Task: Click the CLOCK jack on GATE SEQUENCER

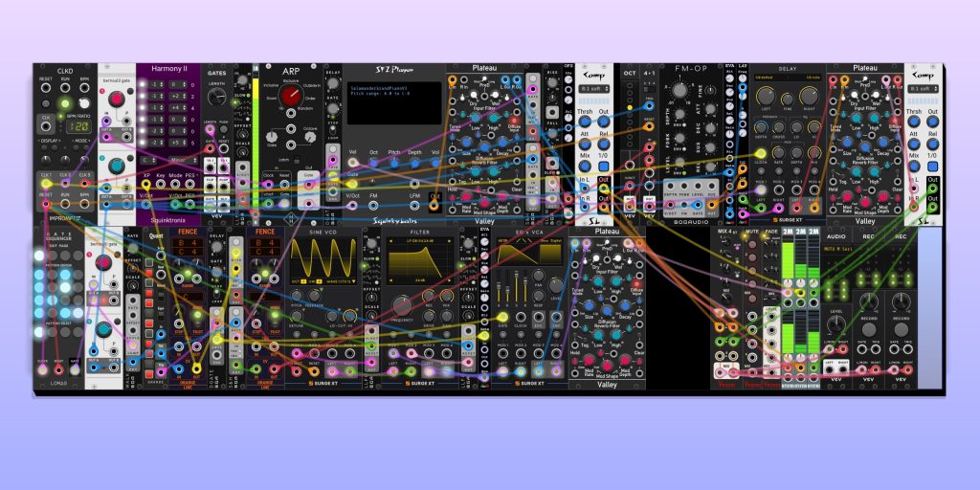Action: 42,368
